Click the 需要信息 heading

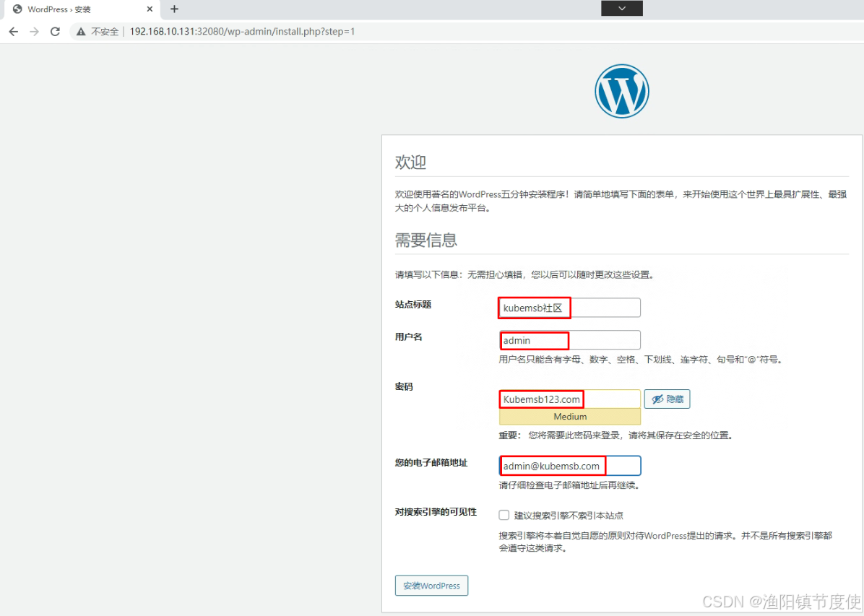pos(426,240)
